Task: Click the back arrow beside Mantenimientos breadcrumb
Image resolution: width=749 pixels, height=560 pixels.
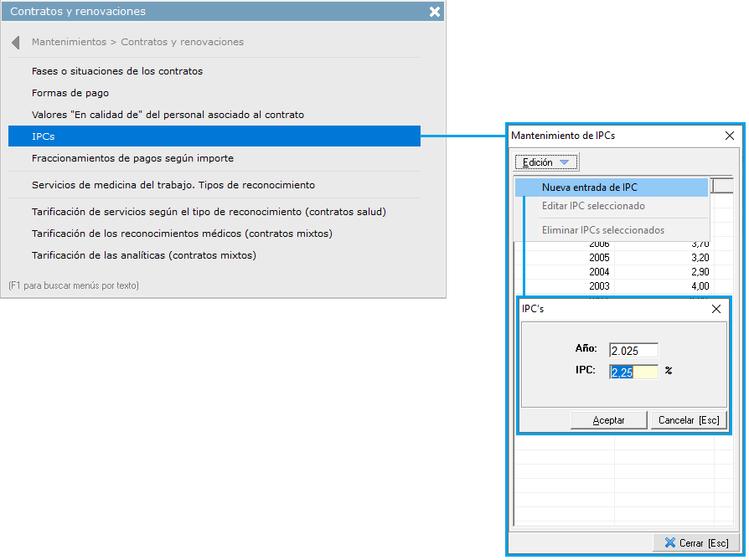Action: [16, 43]
